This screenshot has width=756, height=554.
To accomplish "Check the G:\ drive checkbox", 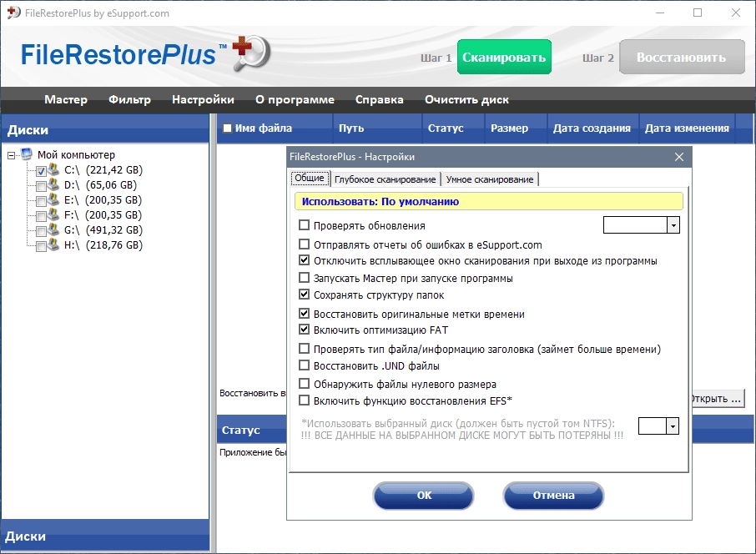I will (x=41, y=231).
